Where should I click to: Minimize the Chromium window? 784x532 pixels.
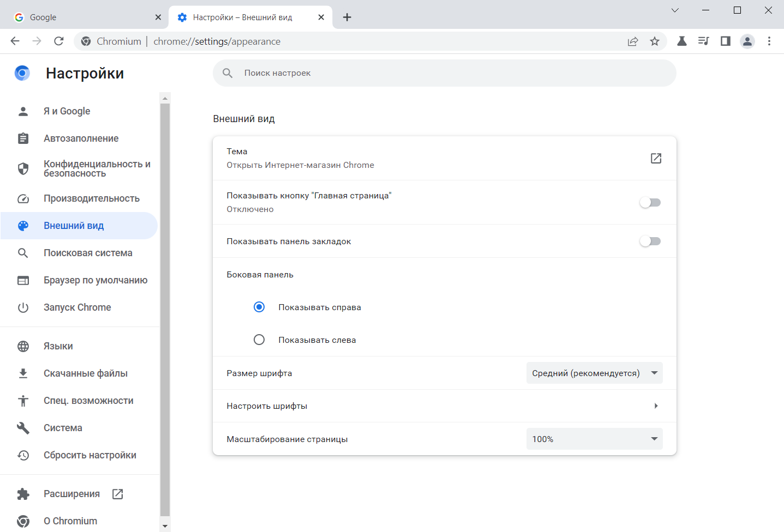click(706, 10)
